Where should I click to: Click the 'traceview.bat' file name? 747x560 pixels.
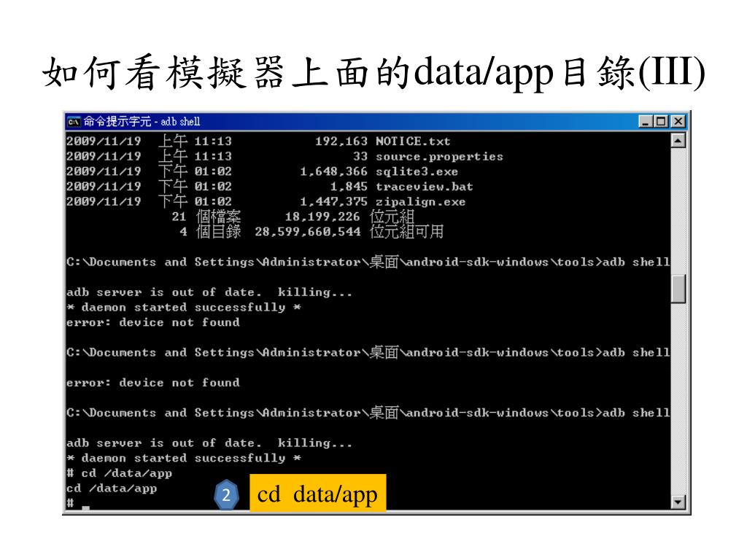(x=424, y=187)
